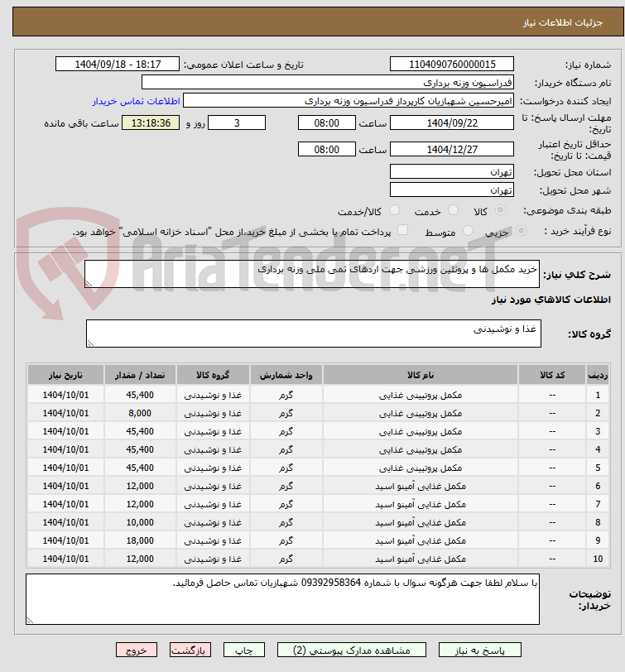Click quantity 8,000 in row 2

click(x=140, y=413)
